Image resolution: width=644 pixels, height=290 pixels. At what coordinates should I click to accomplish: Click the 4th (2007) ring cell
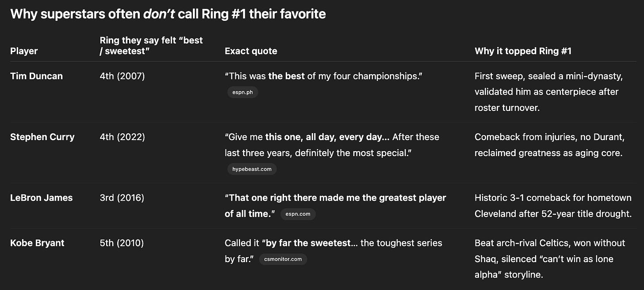click(122, 76)
